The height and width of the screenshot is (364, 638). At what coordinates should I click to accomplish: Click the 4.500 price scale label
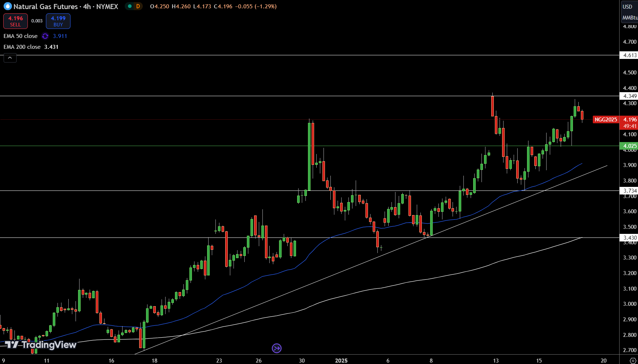630,73
